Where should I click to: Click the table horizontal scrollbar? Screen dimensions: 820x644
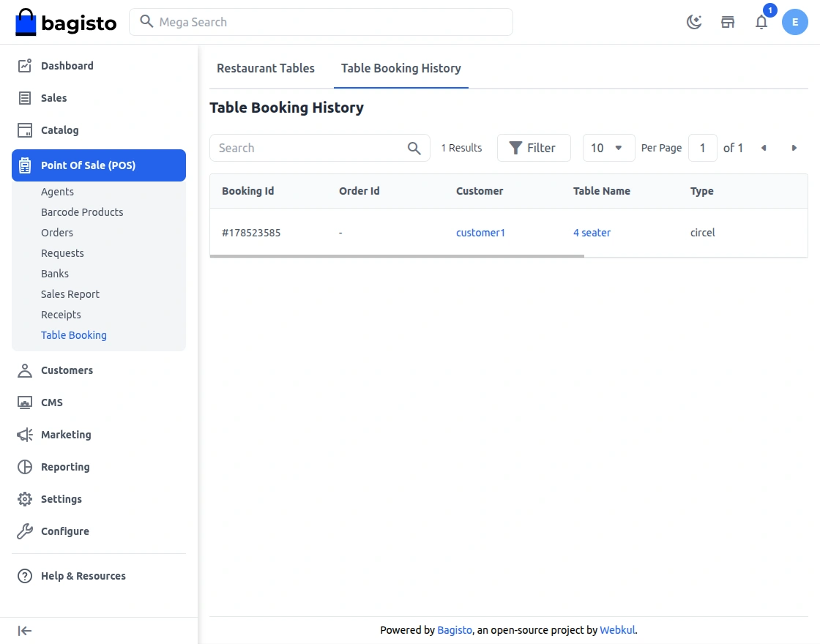397,256
